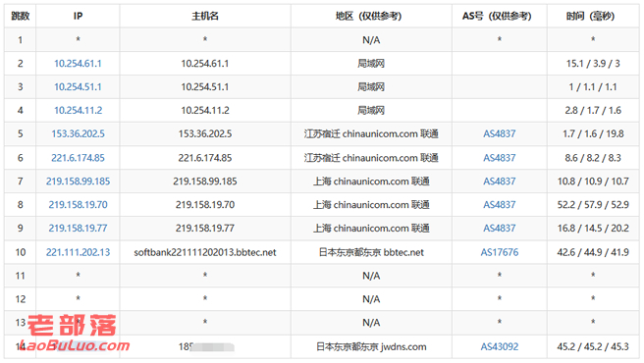Click the AS43092 link

pyautogui.click(x=500, y=347)
